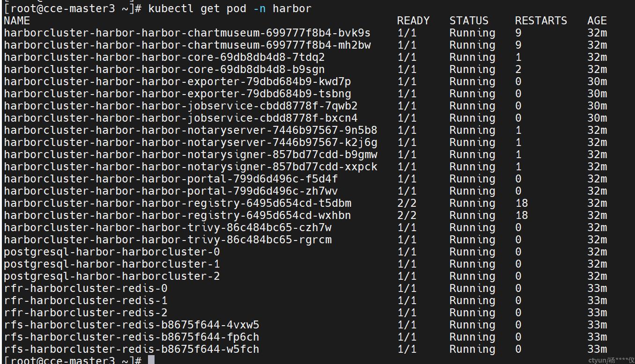Click rfr-harborcluster-redis-2 pod name
The height and width of the screenshot is (364, 635).
click(86, 313)
